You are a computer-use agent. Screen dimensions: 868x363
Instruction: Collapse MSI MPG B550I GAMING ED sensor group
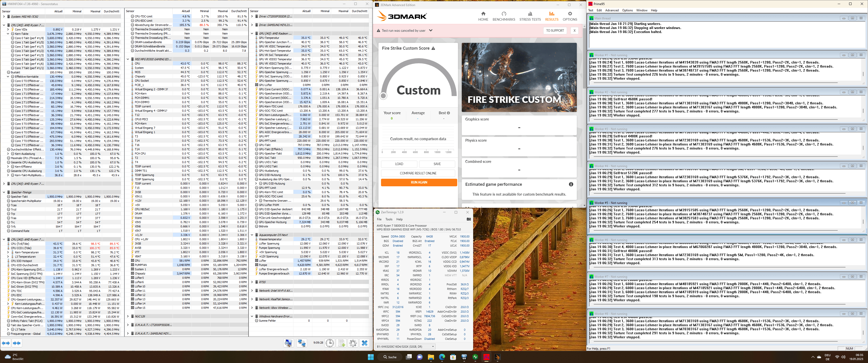point(128,59)
